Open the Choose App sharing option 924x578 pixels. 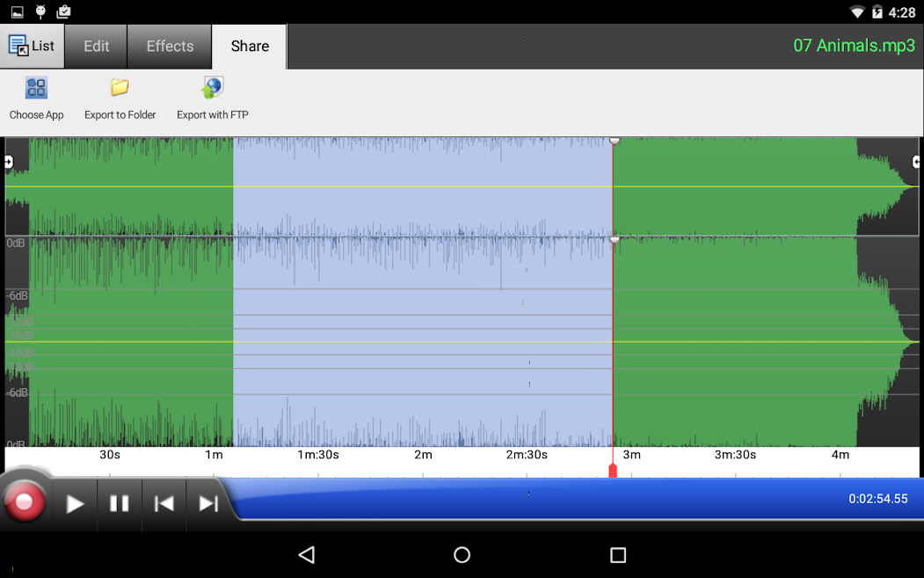[x=36, y=97]
